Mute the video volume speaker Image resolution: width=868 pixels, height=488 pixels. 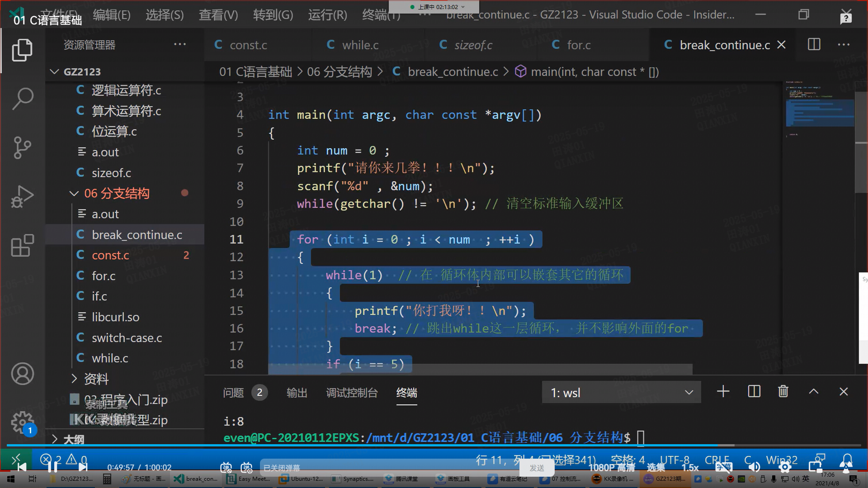(754, 467)
